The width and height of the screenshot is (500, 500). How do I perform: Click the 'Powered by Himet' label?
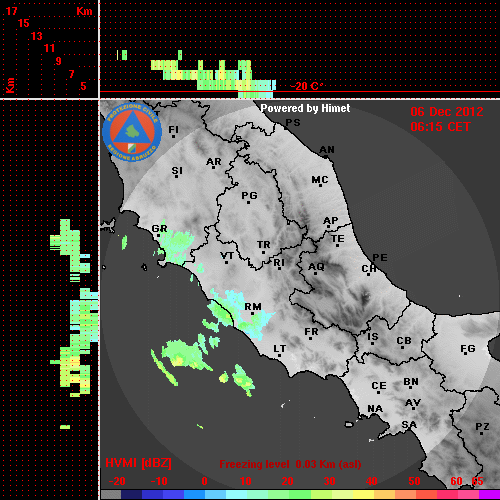point(305,108)
